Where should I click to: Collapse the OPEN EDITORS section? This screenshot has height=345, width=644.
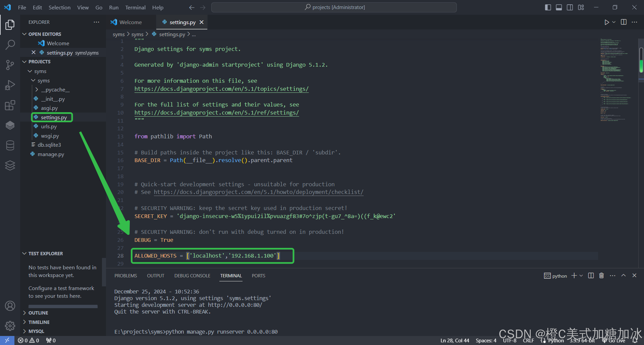[24, 34]
